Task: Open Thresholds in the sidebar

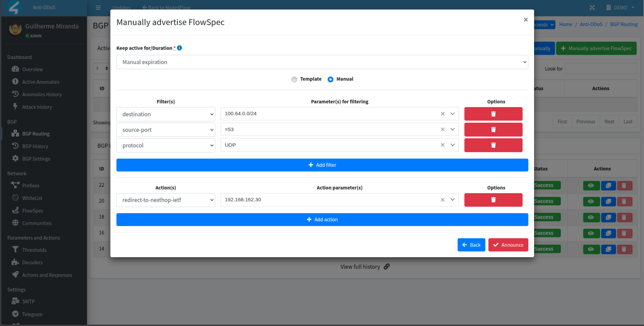Action: tap(34, 250)
